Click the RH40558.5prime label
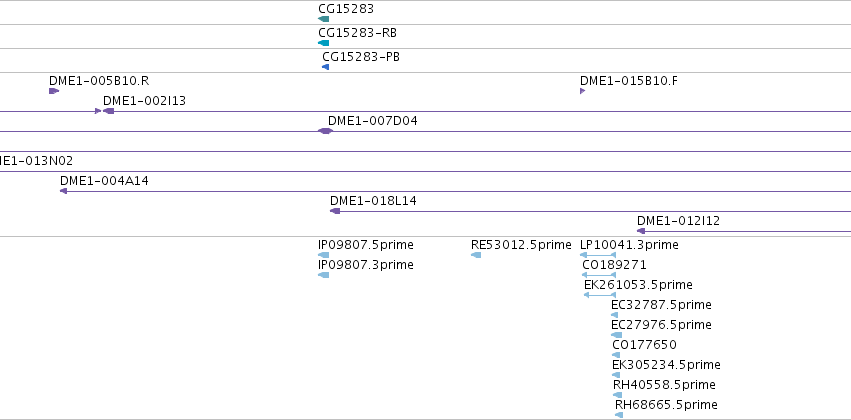 point(664,385)
